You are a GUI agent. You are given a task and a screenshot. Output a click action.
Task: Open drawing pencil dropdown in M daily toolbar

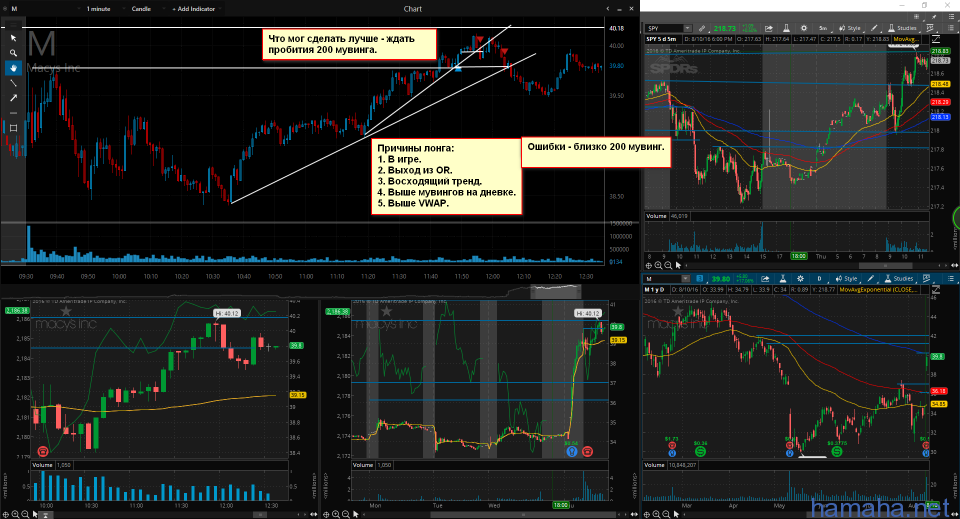click(x=872, y=278)
